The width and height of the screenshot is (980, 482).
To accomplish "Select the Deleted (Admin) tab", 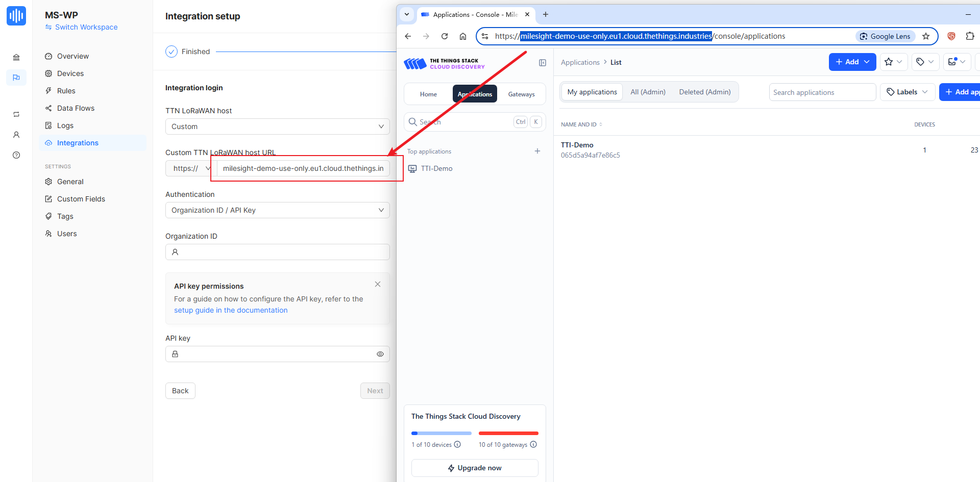I will pyautogui.click(x=705, y=92).
